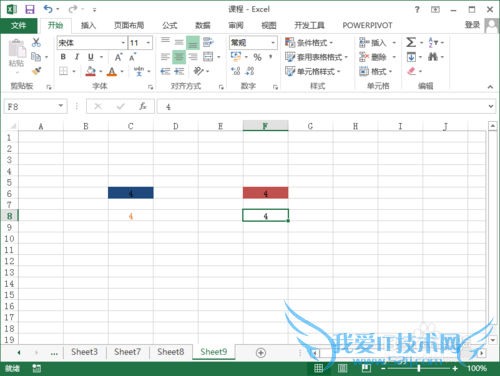500x376 pixels.
Task: Click the Redo arrow icon
Action: tap(73, 9)
